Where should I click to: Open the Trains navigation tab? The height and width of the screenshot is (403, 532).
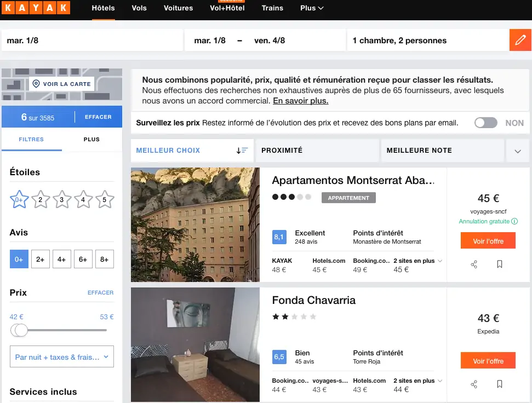pos(272,8)
